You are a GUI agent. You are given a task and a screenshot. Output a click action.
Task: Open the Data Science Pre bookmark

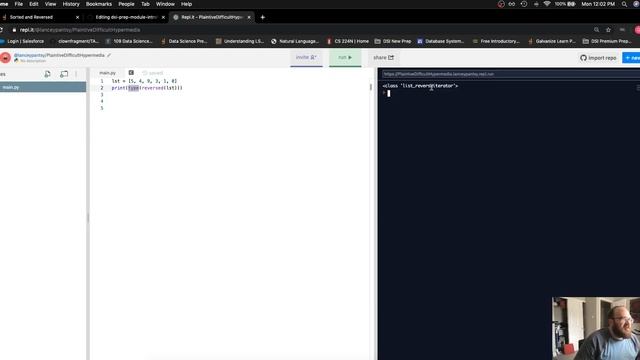(184, 41)
